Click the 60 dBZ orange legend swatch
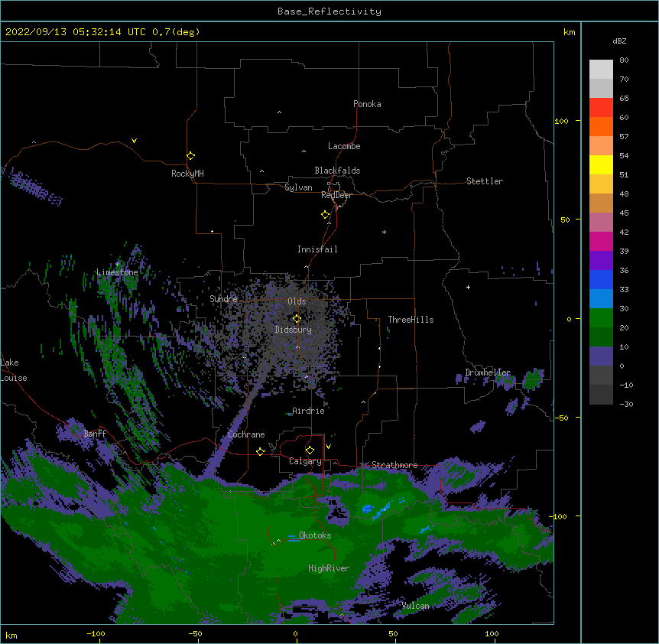 601,126
